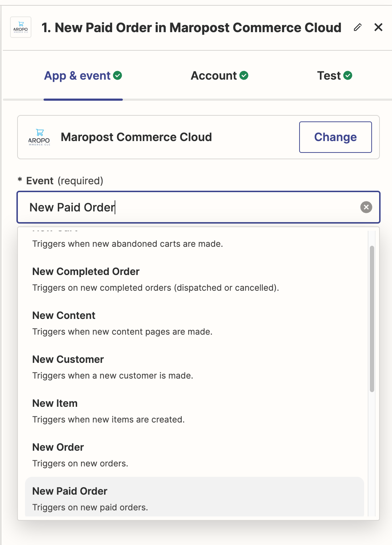This screenshot has width=392, height=545.
Task: Click the event dropdown scrollbar thumb
Action: click(x=372, y=319)
